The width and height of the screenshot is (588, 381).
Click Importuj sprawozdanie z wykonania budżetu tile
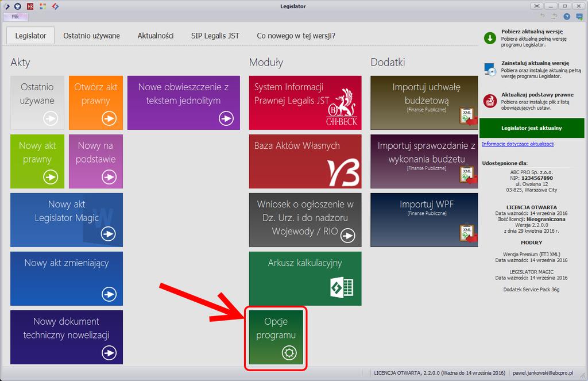click(424, 161)
